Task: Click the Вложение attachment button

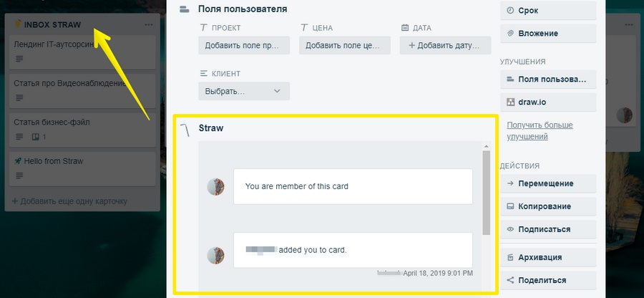Action: click(548, 33)
